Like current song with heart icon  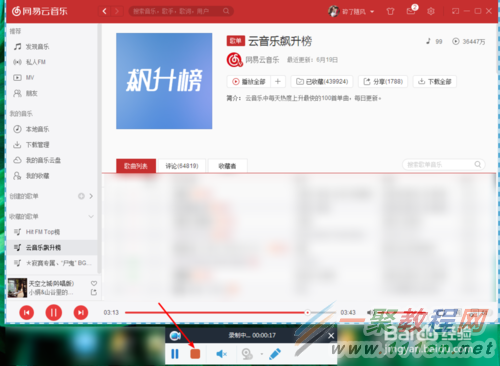pos(94,283)
